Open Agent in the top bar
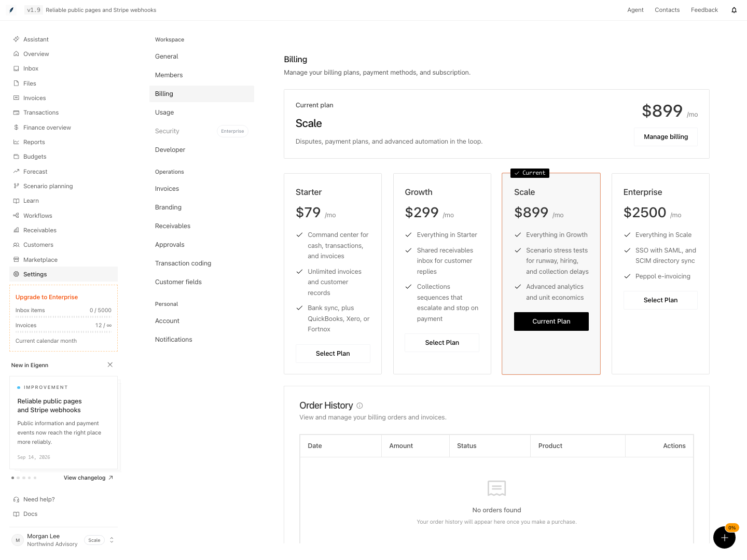The image size is (747, 560). (x=635, y=10)
